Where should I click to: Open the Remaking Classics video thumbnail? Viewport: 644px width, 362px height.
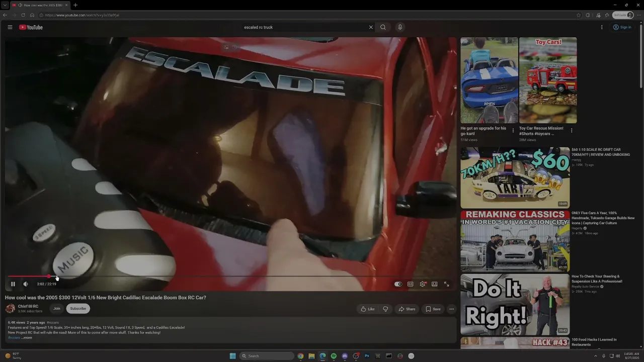click(515, 241)
